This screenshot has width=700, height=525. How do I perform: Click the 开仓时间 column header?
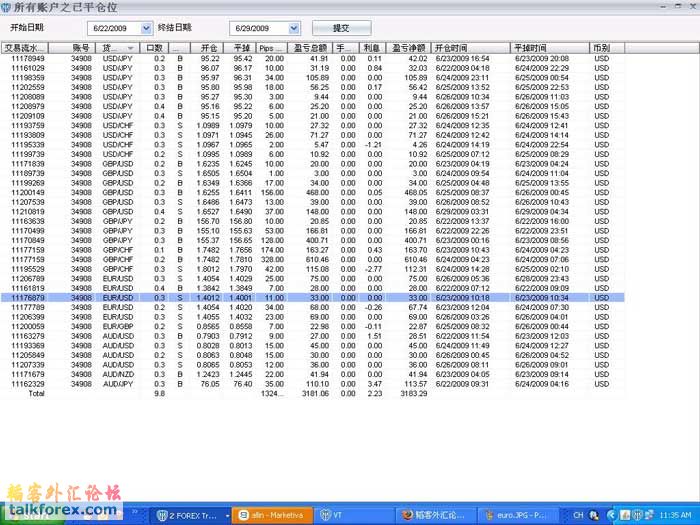pyautogui.click(x=450, y=47)
